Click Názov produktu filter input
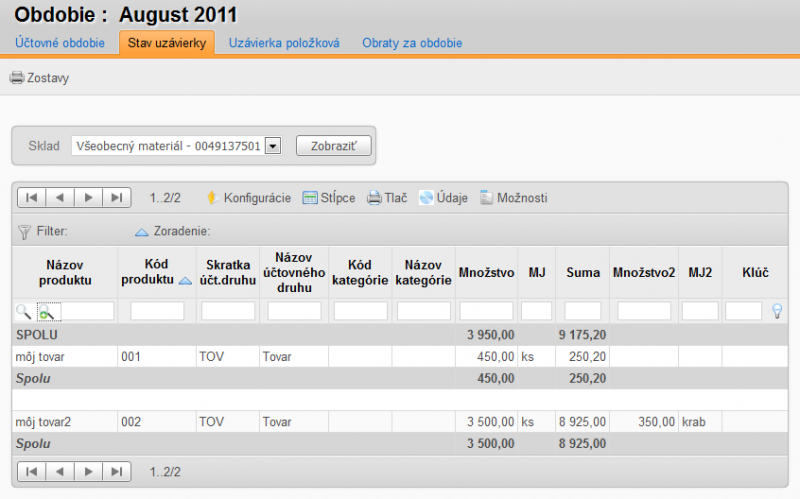Viewport: 800px width, 499px height. (87, 311)
